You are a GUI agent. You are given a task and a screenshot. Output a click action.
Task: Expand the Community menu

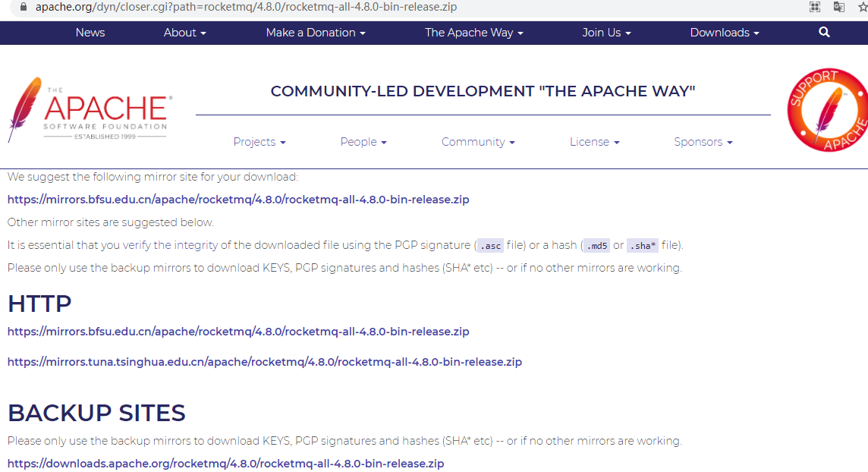tap(478, 142)
